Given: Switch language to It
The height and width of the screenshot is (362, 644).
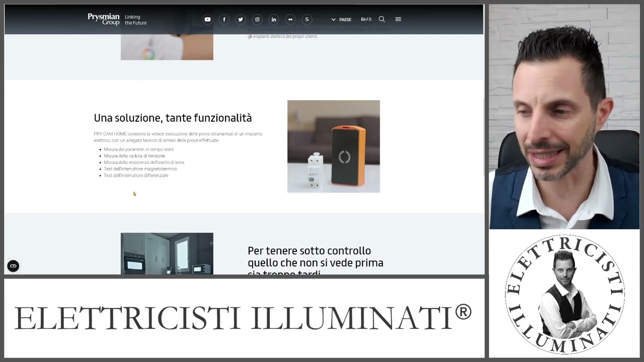Looking at the screenshot, I should [370, 19].
